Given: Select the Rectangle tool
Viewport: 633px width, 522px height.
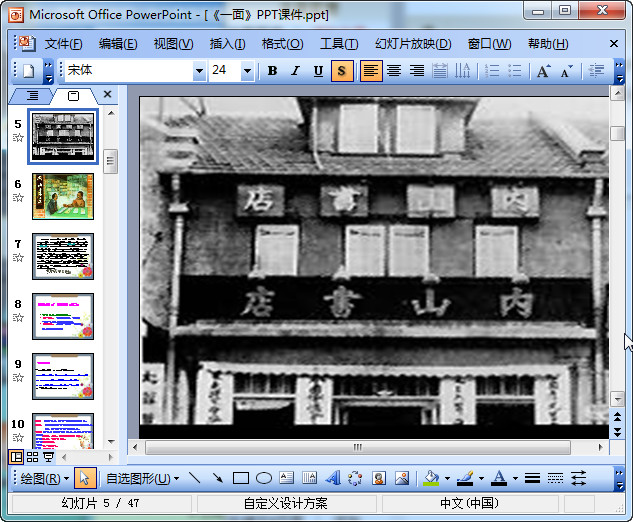Looking at the screenshot, I should tap(241, 478).
